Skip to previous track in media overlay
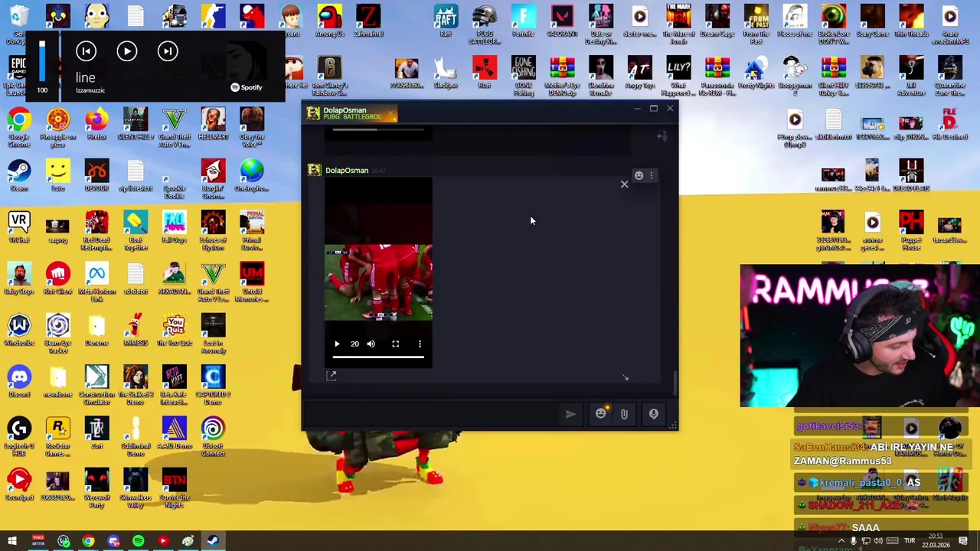Image resolution: width=980 pixels, height=551 pixels. point(86,51)
